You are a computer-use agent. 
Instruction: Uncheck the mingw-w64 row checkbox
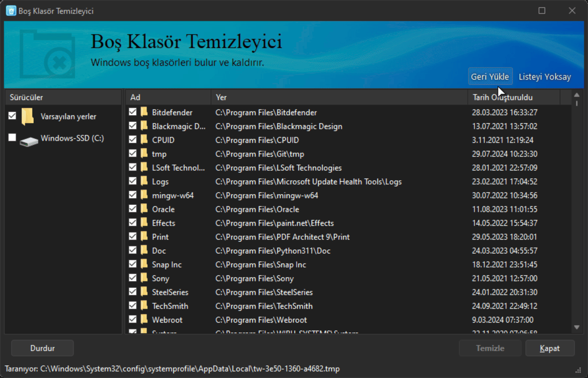(133, 195)
